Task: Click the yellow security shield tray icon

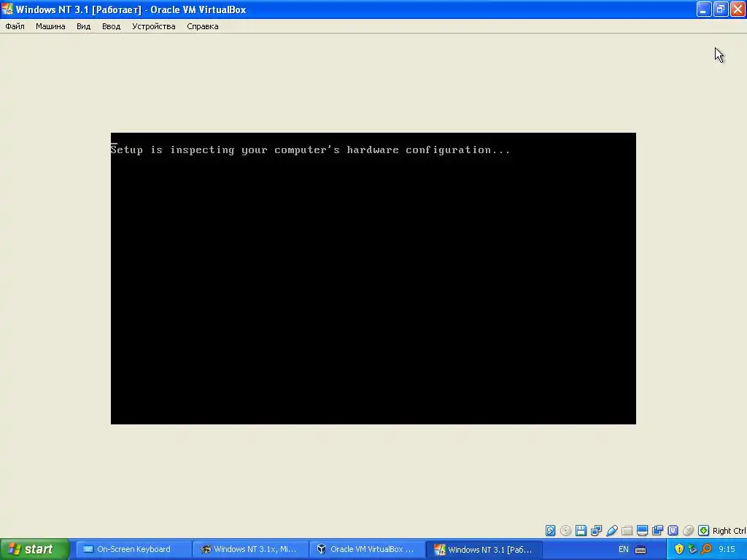Action: click(x=679, y=549)
